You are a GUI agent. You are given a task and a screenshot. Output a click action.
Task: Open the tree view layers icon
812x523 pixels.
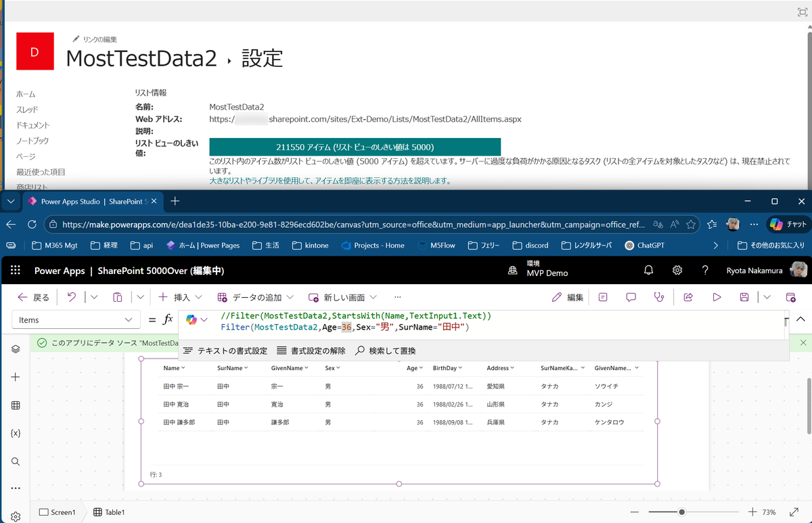tap(16, 348)
